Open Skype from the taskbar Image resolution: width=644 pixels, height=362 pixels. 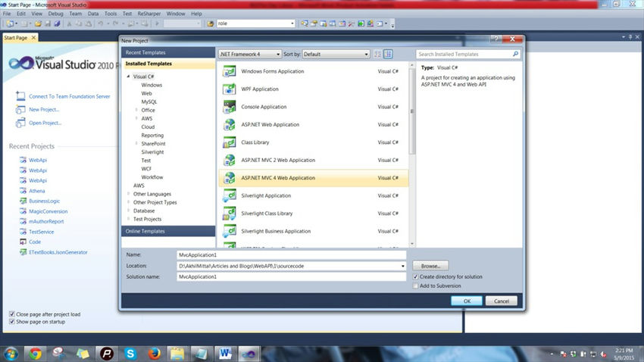pyautogui.click(x=130, y=354)
